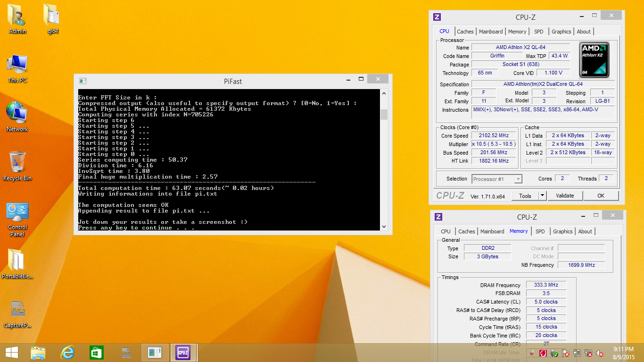Click the Multiplier value x 10.5
Viewport: 644px width, 362px height.
pyautogui.click(x=493, y=144)
